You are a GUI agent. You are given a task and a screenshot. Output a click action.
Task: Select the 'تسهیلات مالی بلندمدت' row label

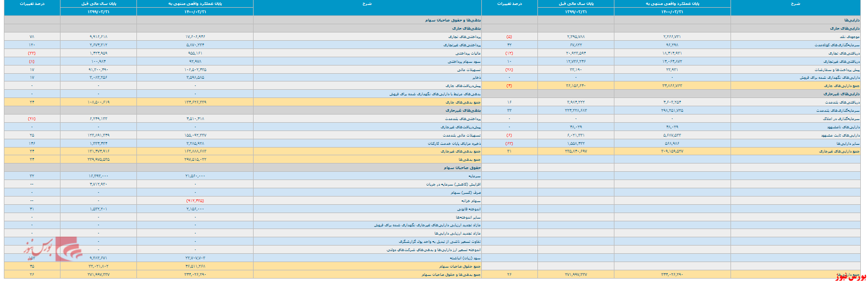tap(462, 135)
